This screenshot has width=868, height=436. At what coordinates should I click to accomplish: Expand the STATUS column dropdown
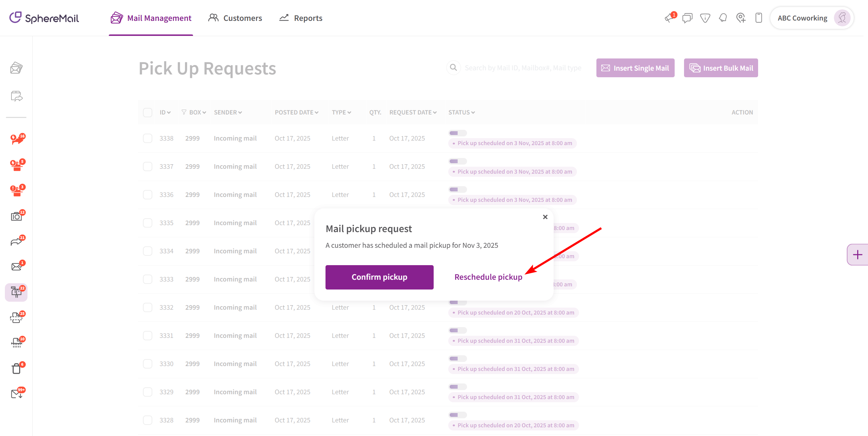click(461, 112)
